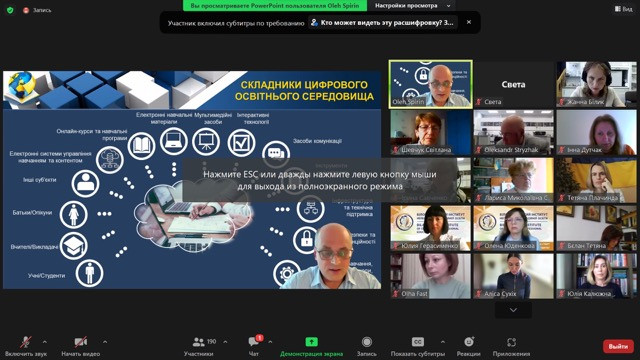Open view settings dropdown 'Настройки просмотра'

coord(412,6)
